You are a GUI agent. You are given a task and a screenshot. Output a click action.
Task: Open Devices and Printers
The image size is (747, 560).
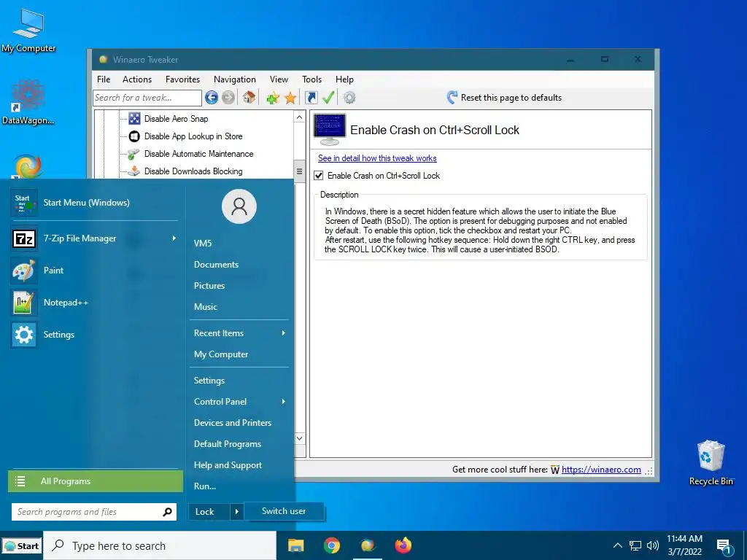point(233,423)
